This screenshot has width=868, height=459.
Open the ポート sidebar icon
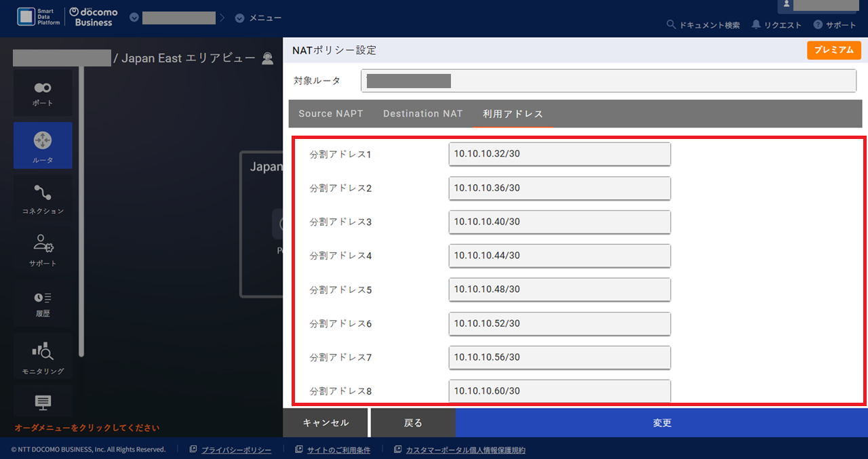pos(43,93)
